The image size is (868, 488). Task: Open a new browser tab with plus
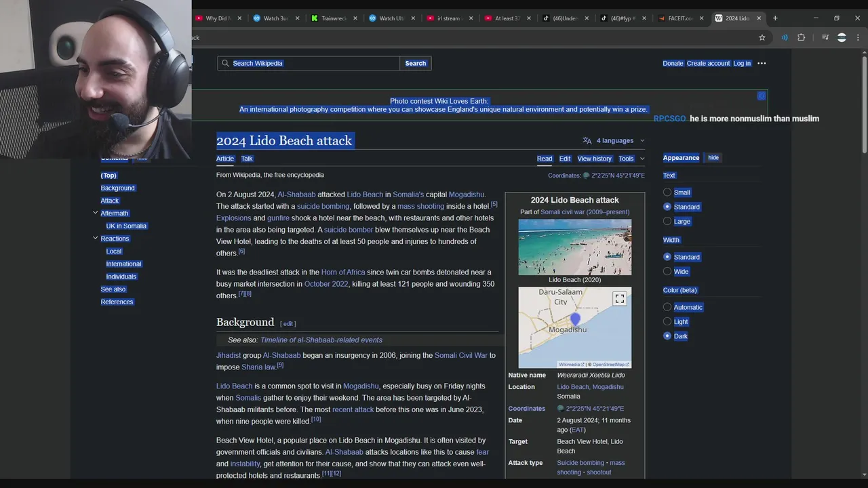(775, 18)
